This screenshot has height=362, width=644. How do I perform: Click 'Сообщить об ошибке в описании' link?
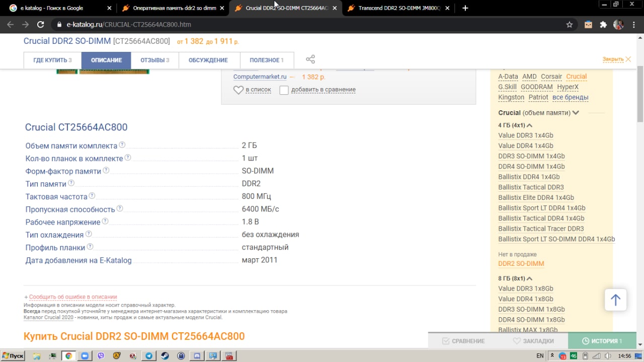73,297
